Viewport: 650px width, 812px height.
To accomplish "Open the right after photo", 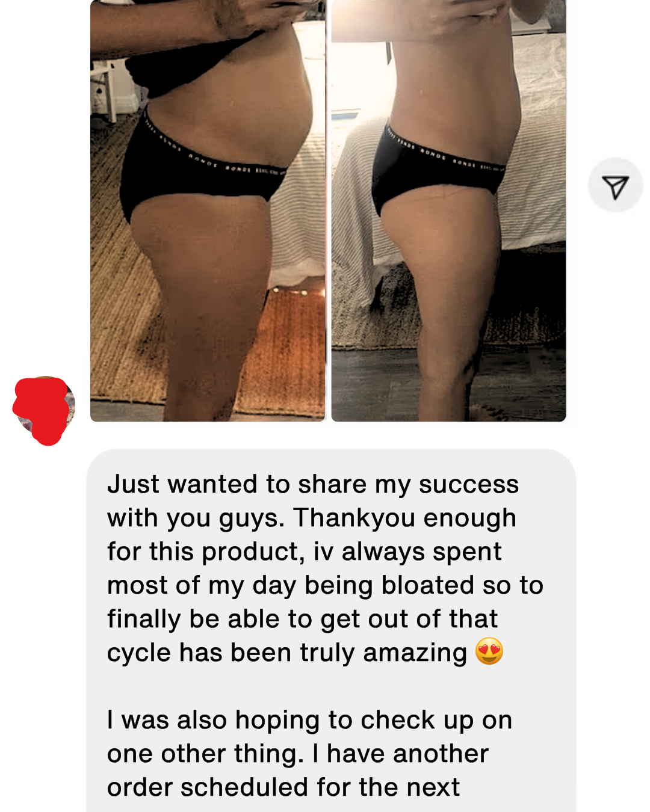I will (x=448, y=211).
